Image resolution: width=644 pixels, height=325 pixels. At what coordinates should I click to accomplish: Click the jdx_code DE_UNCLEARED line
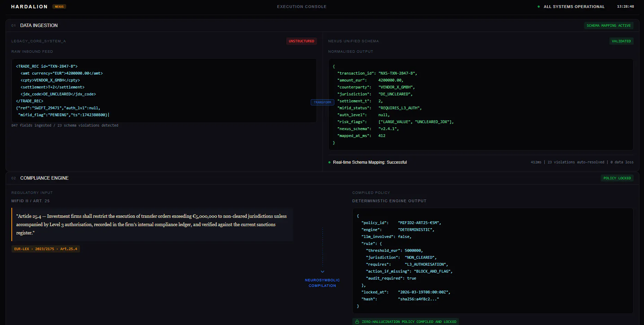point(58,94)
